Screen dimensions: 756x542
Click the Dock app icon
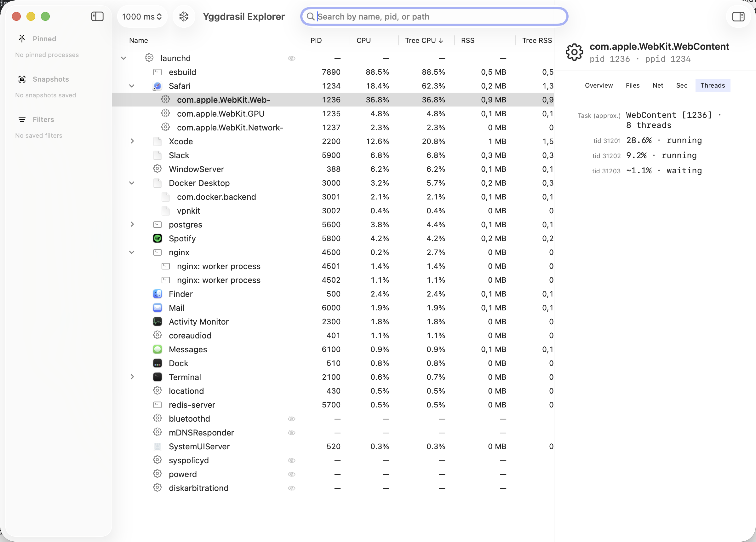[157, 363]
